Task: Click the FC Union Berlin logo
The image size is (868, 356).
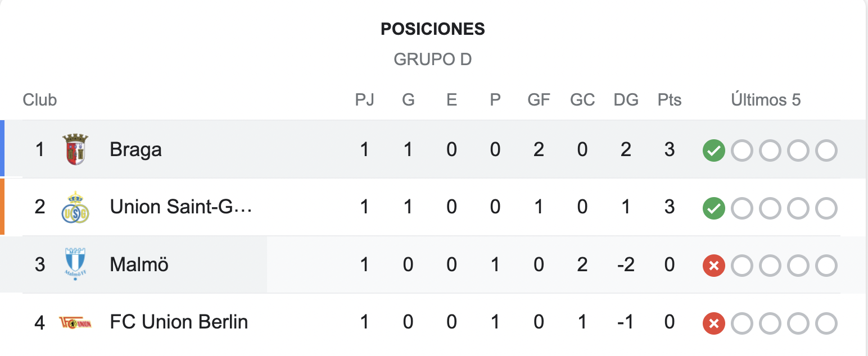Action: pyautogui.click(x=75, y=322)
